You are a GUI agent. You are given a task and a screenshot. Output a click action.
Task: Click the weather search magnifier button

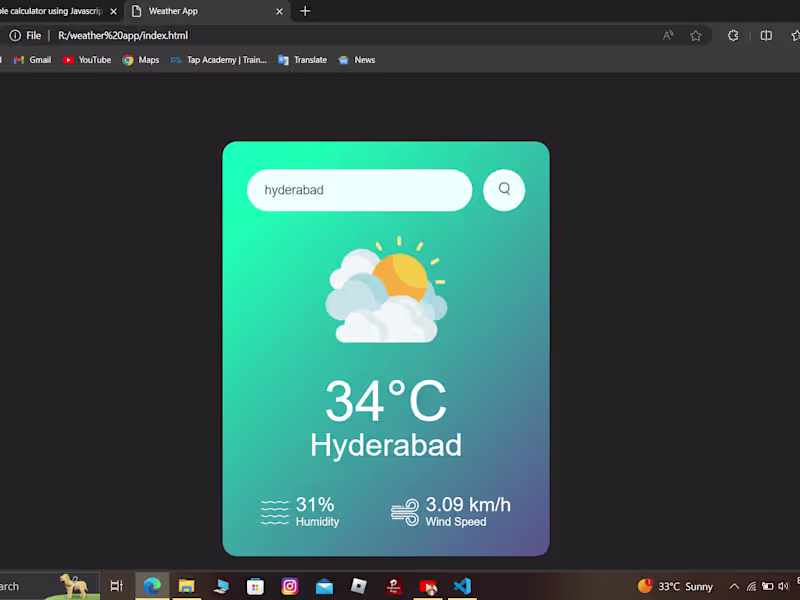pos(504,190)
